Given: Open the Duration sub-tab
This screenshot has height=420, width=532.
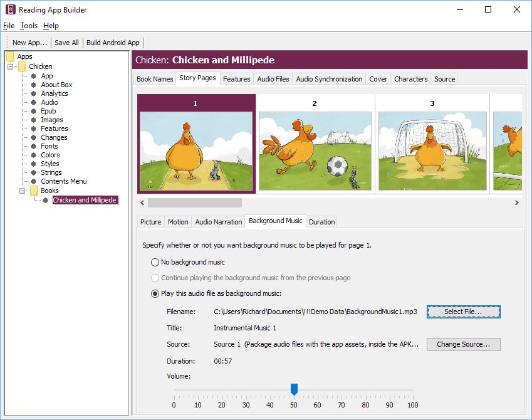Looking at the screenshot, I should 321,222.
